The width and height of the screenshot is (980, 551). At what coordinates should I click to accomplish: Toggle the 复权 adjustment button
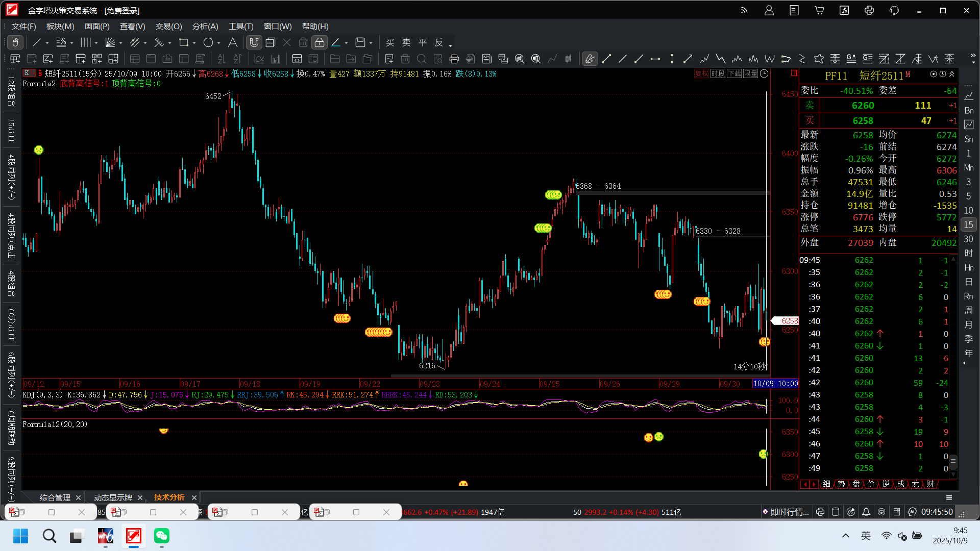(x=701, y=74)
